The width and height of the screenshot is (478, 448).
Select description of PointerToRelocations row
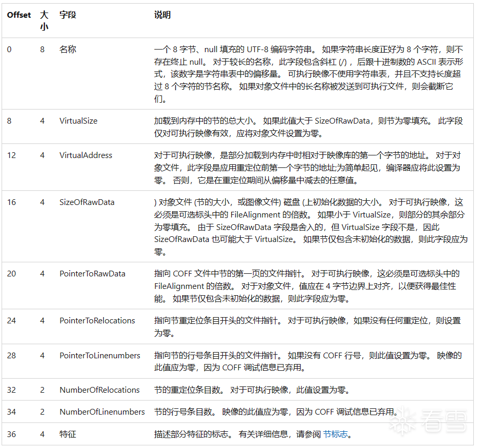click(x=307, y=326)
